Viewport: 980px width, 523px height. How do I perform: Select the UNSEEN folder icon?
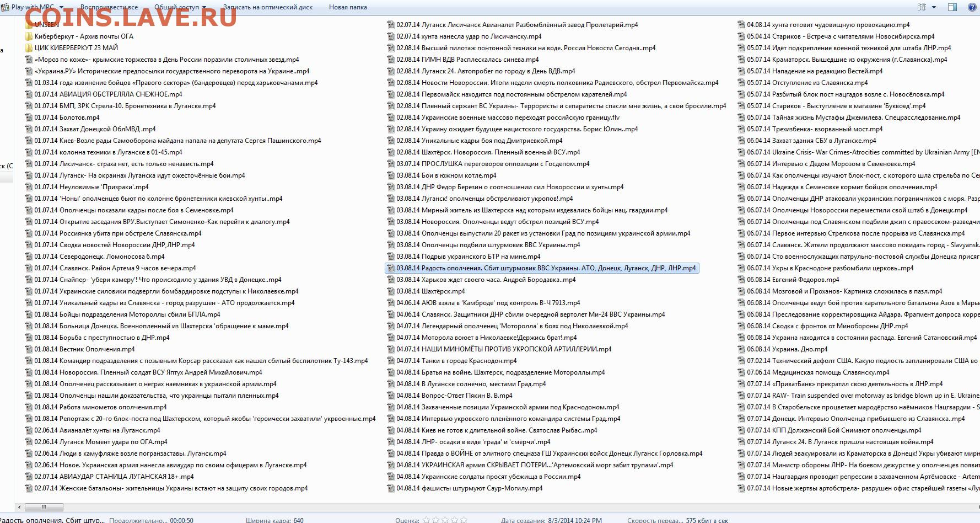click(x=29, y=25)
